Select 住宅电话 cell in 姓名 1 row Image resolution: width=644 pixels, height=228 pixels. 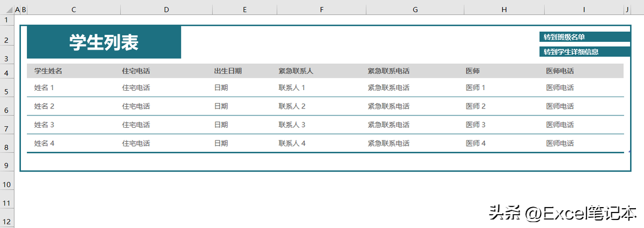(x=166, y=87)
